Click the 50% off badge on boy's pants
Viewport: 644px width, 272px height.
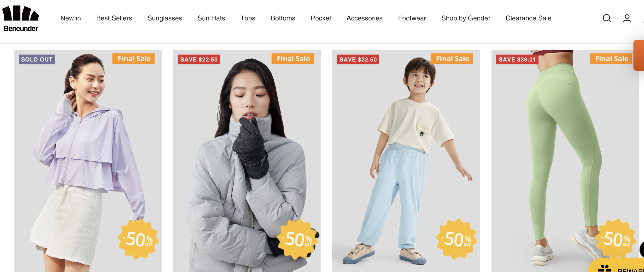(x=457, y=239)
